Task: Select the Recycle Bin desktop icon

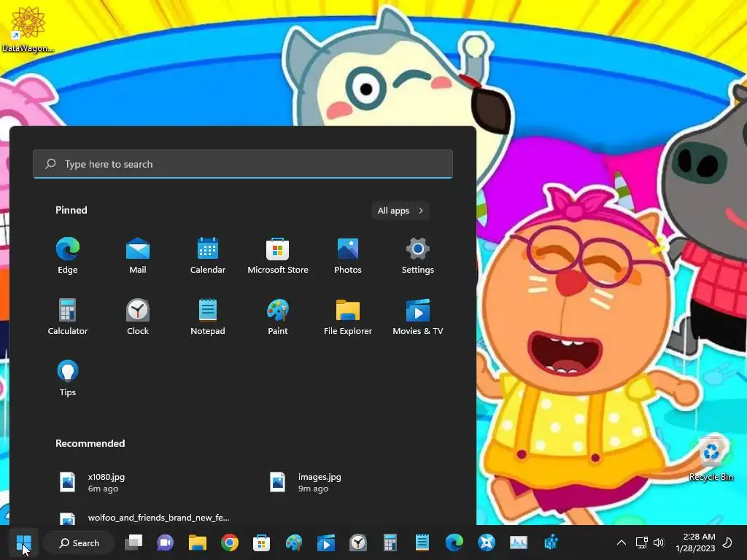Action: (711, 459)
